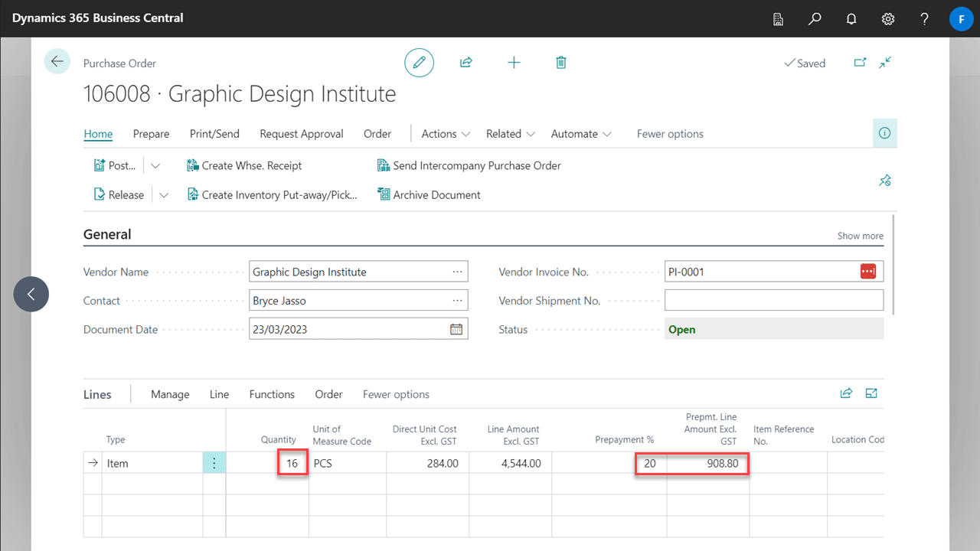The width and height of the screenshot is (980, 551).
Task: Click Fewer options in Lines bar
Action: (396, 394)
